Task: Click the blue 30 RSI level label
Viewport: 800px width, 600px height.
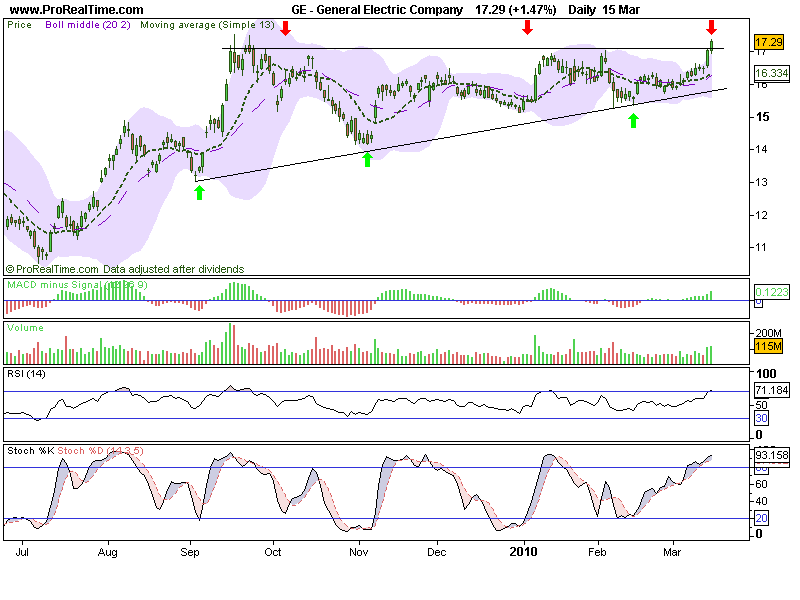Action: 761,418
